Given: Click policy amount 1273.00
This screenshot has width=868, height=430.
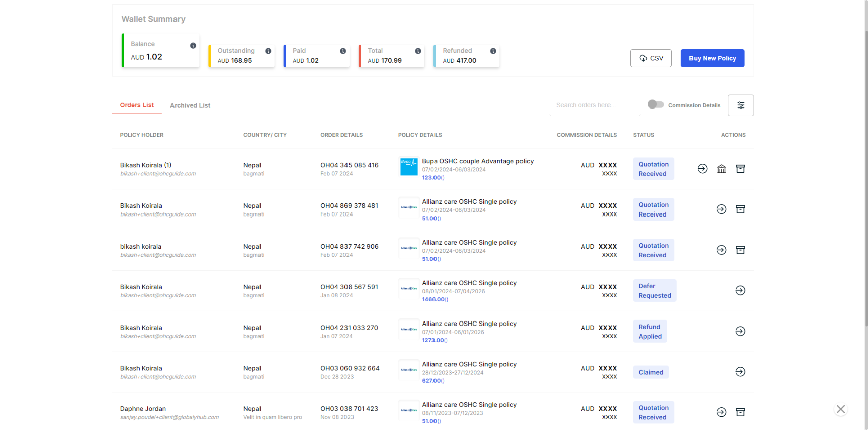Looking at the screenshot, I should pos(433,341).
